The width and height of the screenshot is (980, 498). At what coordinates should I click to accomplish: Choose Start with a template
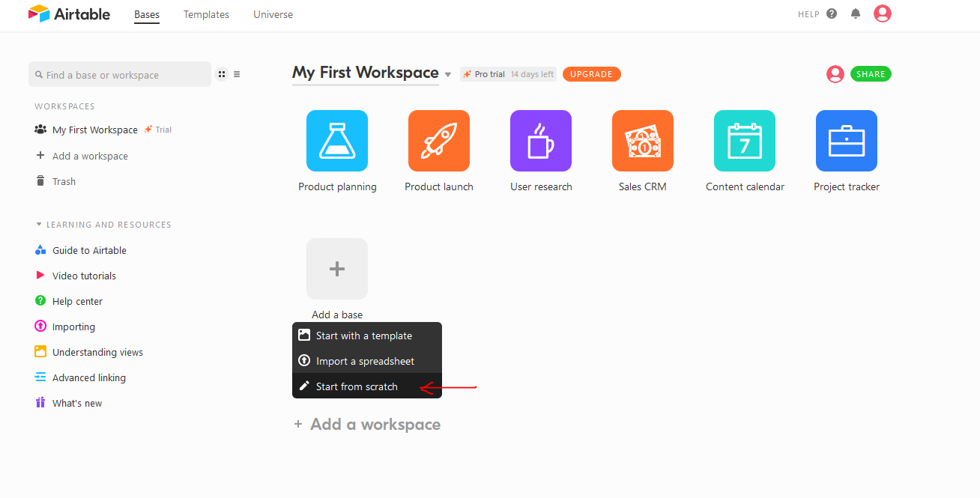pyautogui.click(x=367, y=335)
